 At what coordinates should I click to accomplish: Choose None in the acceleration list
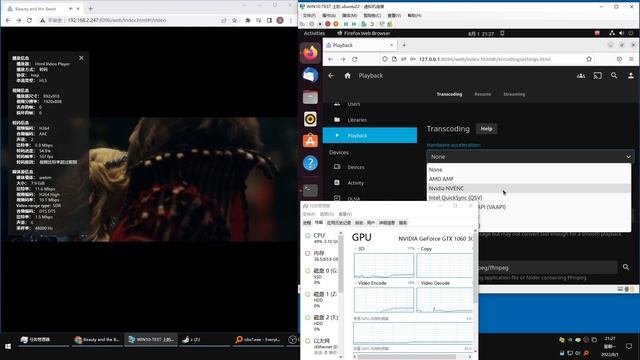coord(528,169)
